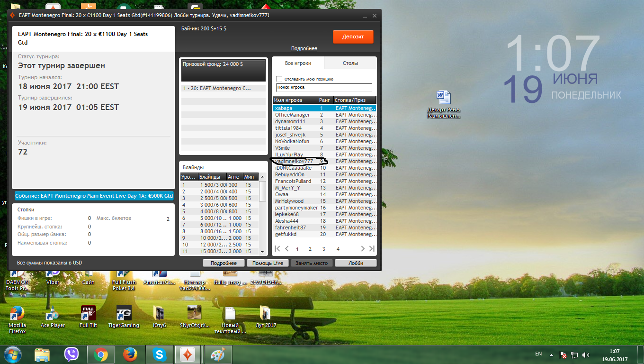This screenshot has height=364, width=644.
Task: Select player OfficeManager in the list
Action: (325, 115)
